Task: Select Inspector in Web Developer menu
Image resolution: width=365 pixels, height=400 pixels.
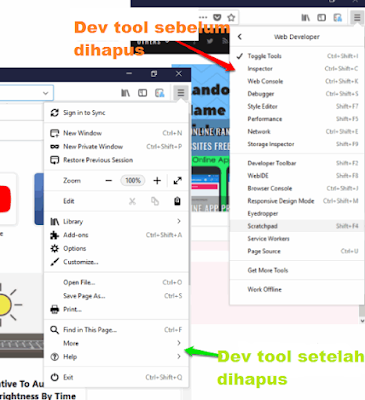Action: click(297, 69)
